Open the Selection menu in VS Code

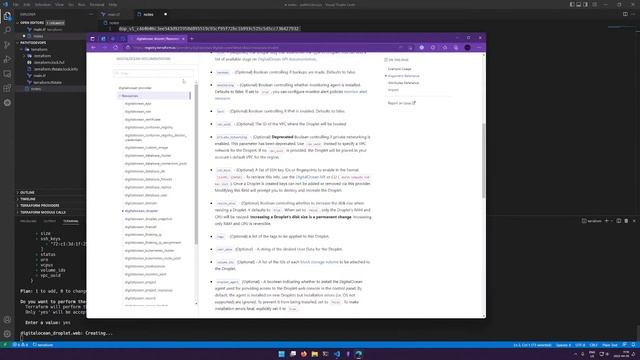(42, 4)
